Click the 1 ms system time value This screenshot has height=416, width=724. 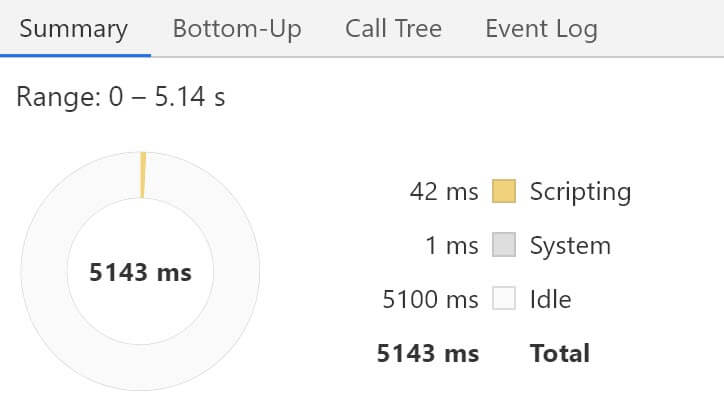[451, 245]
